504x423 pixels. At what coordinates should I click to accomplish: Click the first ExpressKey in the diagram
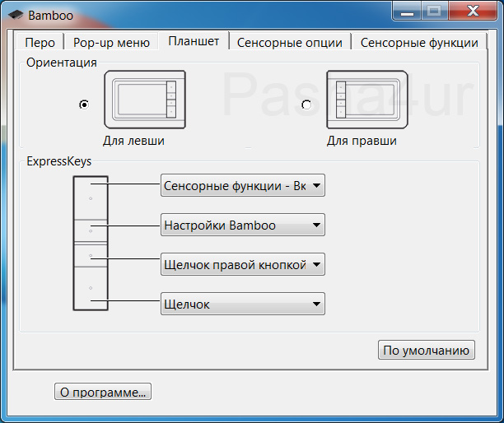[x=91, y=198]
